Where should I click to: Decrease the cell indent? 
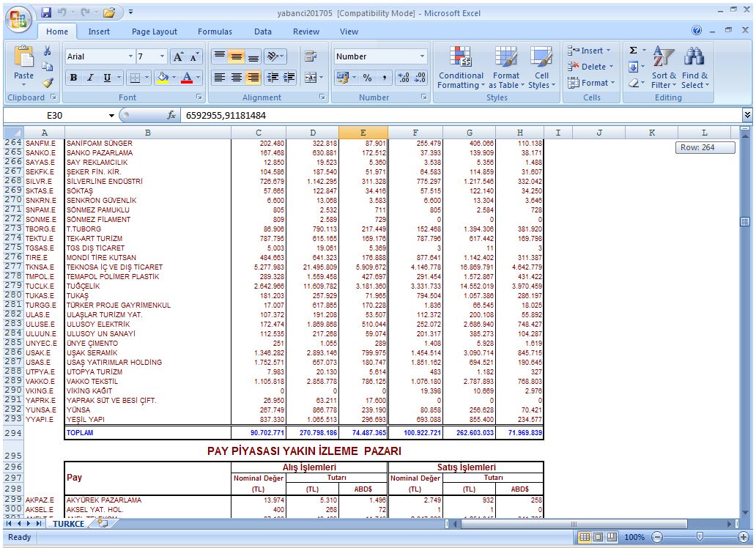click(x=273, y=78)
